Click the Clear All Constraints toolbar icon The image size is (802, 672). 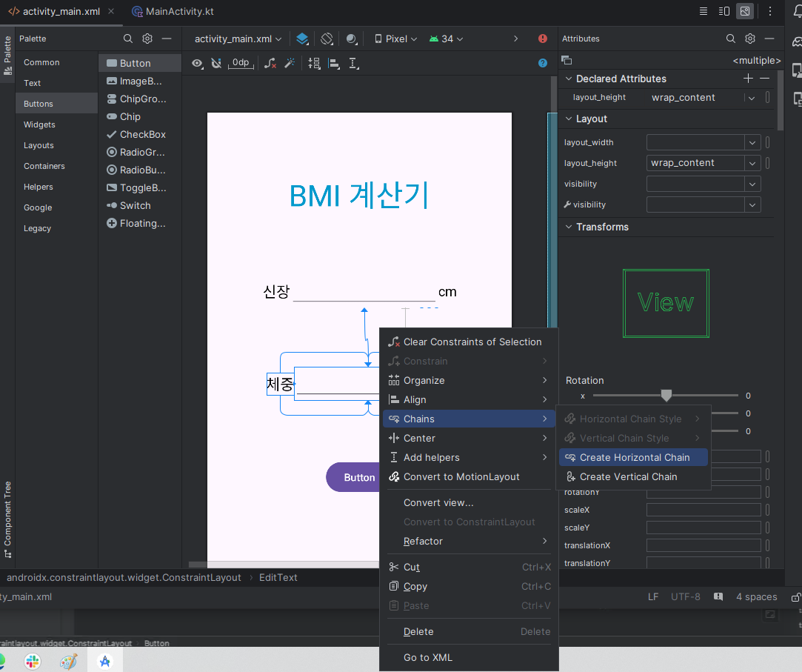point(270,64)
